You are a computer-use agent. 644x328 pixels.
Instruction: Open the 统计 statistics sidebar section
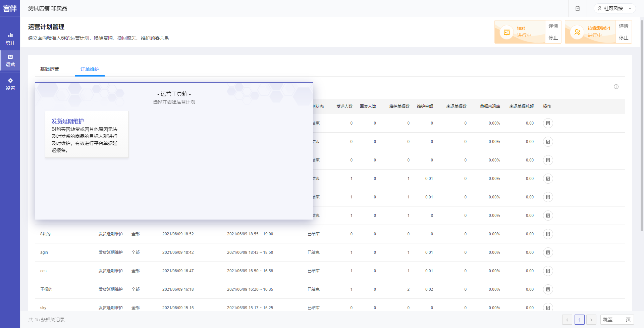pyautogui.click(x=10, y=39)
